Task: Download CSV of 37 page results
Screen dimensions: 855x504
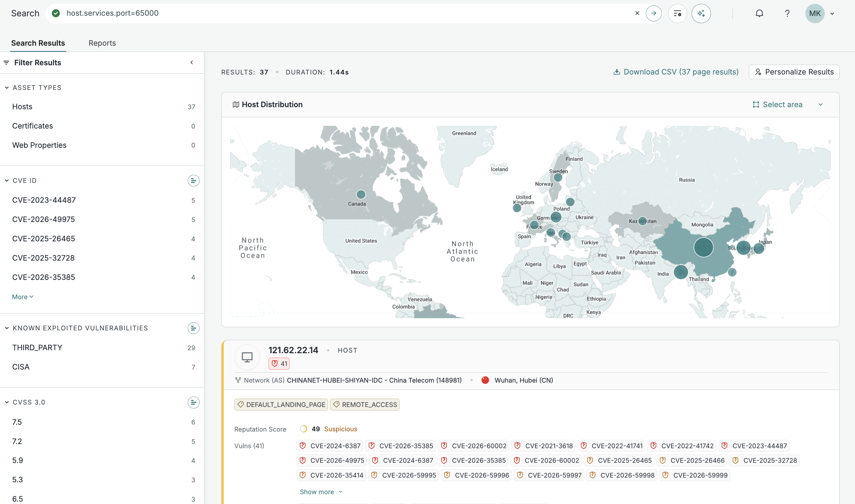Action: (x=676, y=72)
